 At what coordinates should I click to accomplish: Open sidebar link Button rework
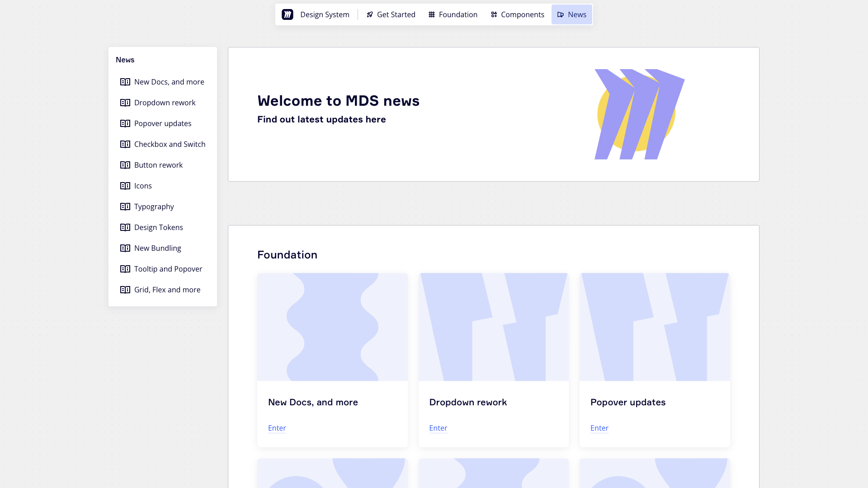coord(163,165)
